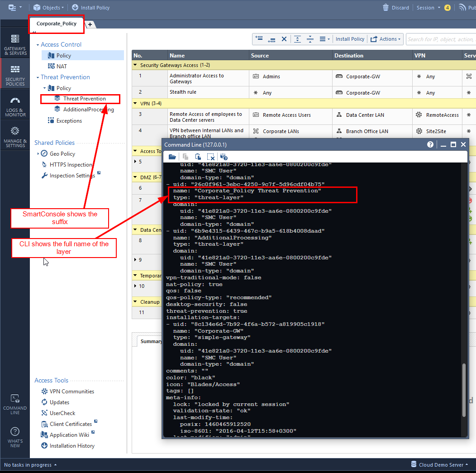476x473 pixels.
Task: Select the Threat Prevention layer
Action: pyautogui.click(x=80, y=99)
